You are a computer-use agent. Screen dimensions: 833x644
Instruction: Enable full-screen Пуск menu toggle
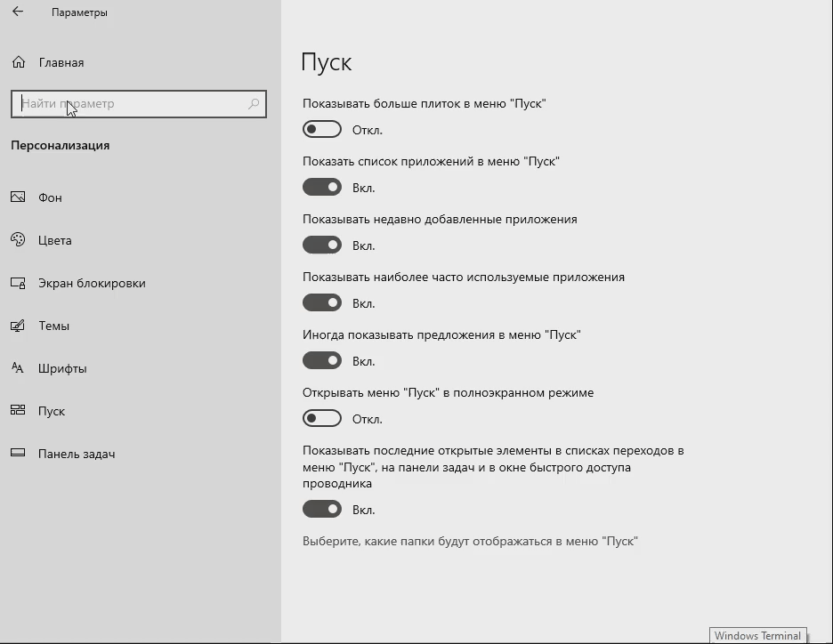(322, 418)
